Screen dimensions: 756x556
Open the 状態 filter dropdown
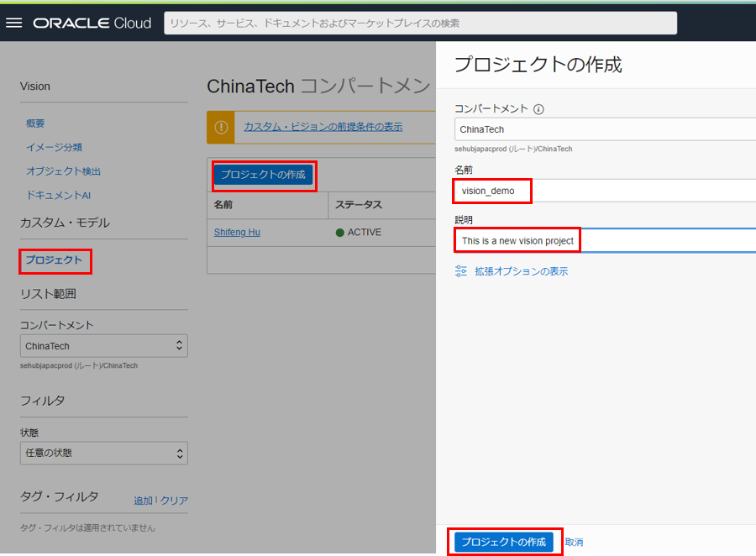click(103, 454)
